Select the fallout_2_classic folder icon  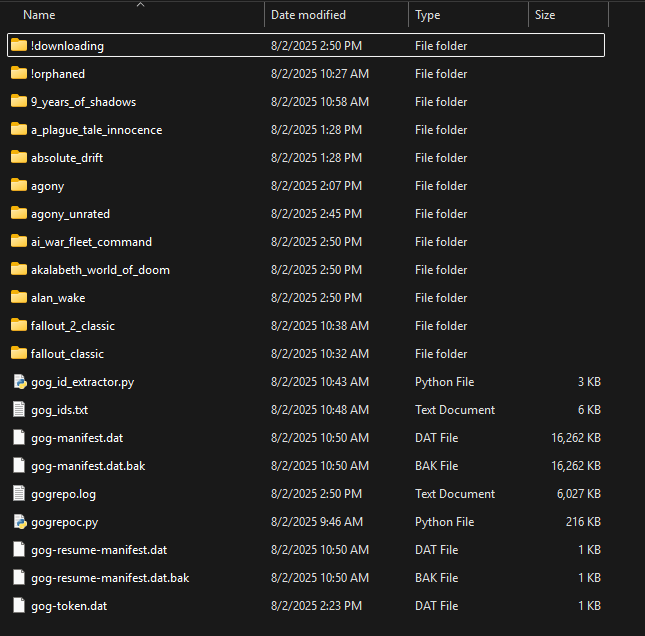18,326
